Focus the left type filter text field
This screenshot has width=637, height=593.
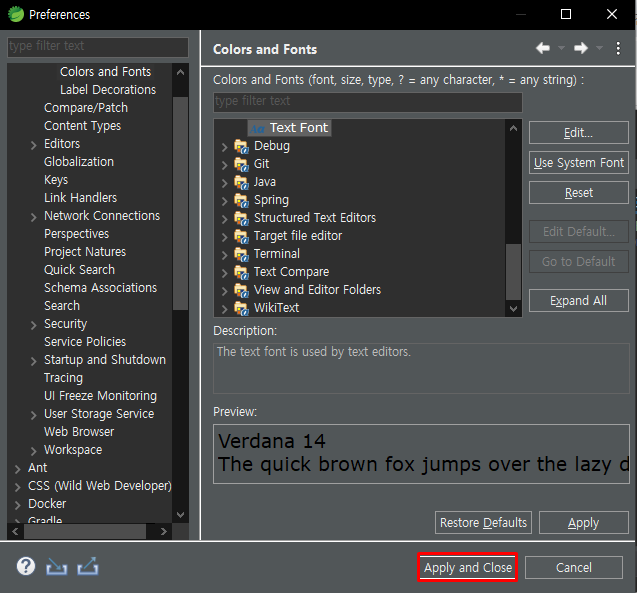(98, 46)
